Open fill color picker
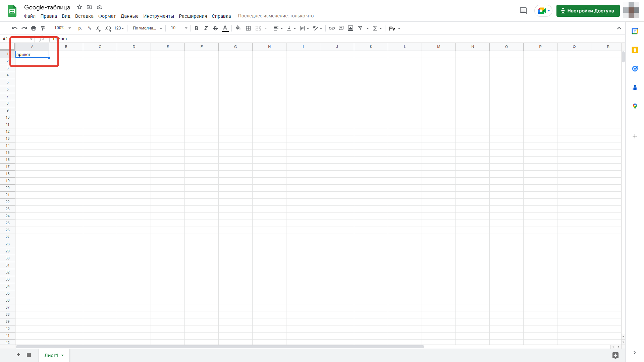644x362 pixels. coord(238,28)
